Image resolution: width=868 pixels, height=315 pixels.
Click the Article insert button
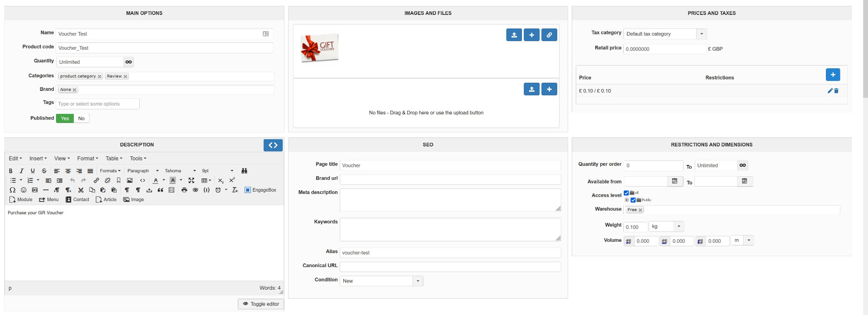106,199
